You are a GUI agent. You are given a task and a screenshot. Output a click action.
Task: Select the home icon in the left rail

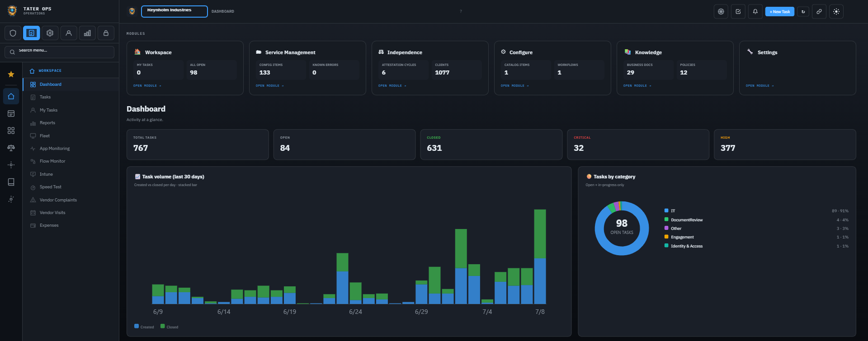pyautogui.click(x=11, y=96)
